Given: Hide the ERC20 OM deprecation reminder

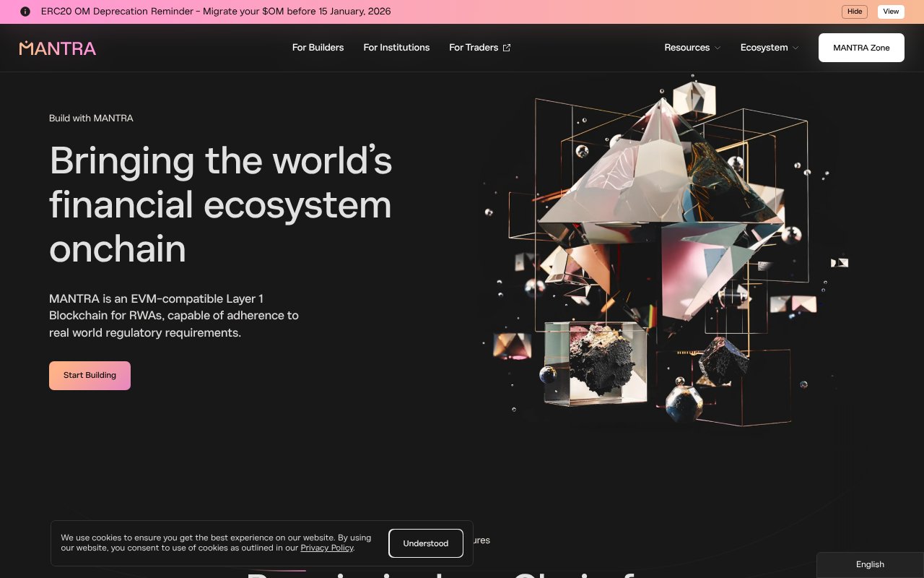Looking at the screenshot, I should click(854, 12).
